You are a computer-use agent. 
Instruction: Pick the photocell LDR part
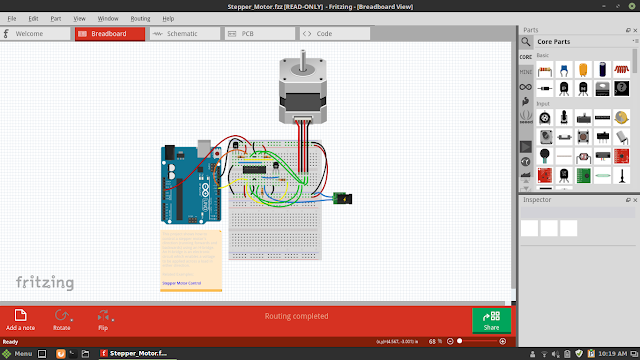coord(583,156)
